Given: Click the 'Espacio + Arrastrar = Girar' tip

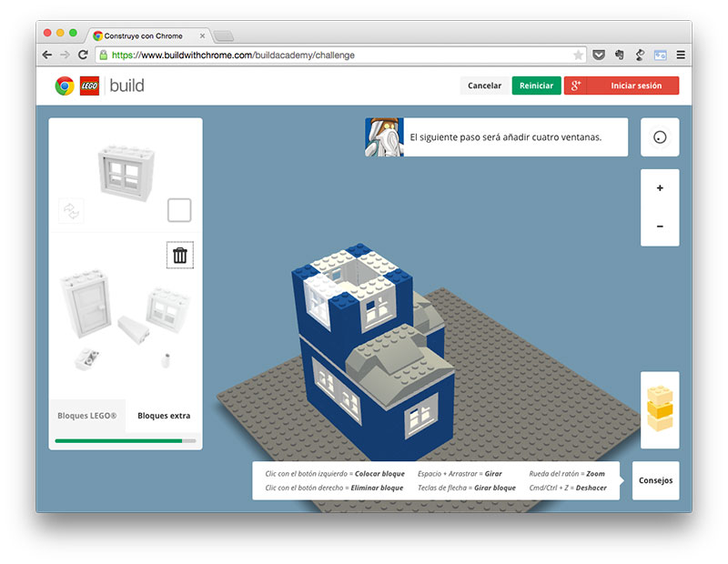Looking at the screenshot, I should pos(460,474).
